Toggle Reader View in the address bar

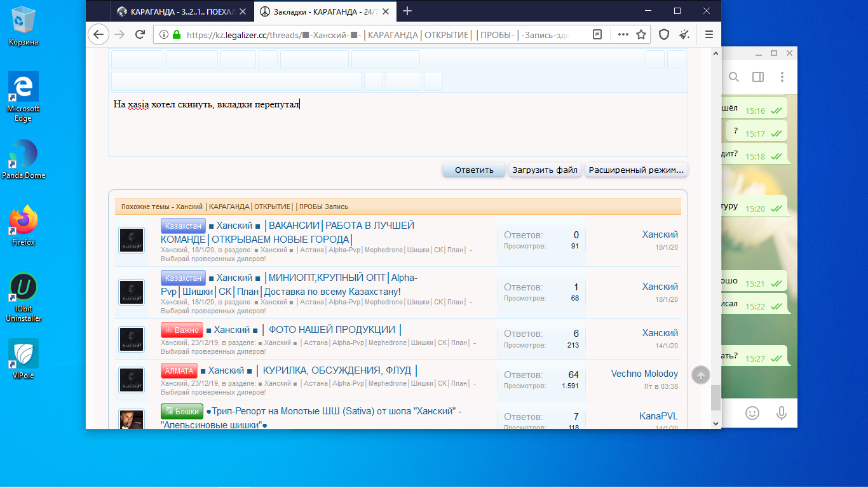pyautogui.click(x=597, y=34)
